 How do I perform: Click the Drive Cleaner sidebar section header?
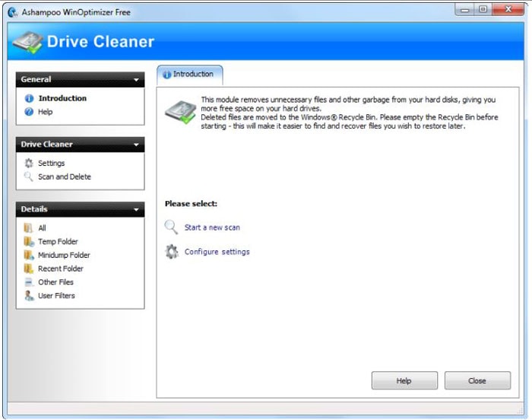80,145
